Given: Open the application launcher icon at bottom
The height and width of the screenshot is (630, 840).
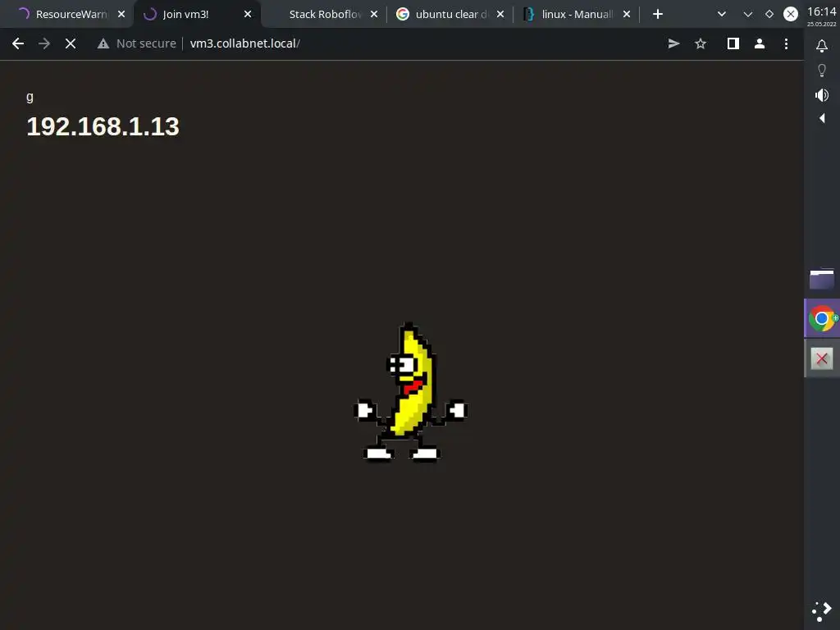Looking at the screenshot, I should [822, 610].
